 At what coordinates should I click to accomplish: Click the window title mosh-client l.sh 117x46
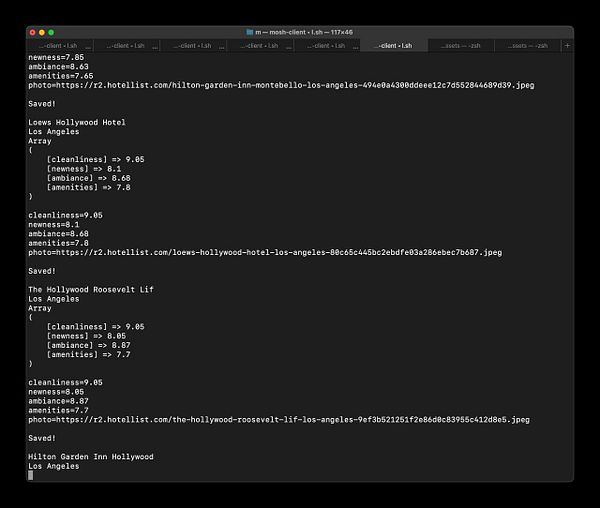coord(304,32)
